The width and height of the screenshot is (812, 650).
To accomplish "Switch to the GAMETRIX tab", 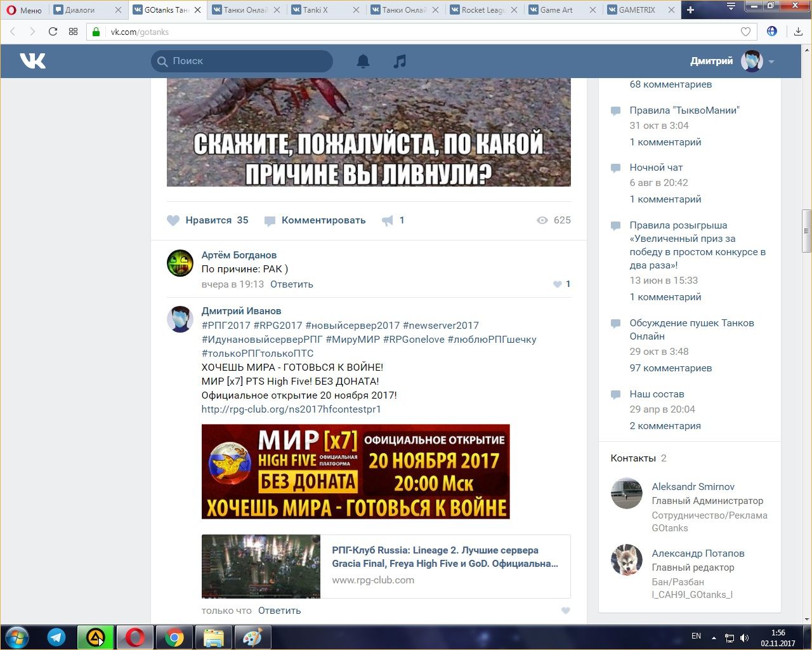I will (641, 10).
